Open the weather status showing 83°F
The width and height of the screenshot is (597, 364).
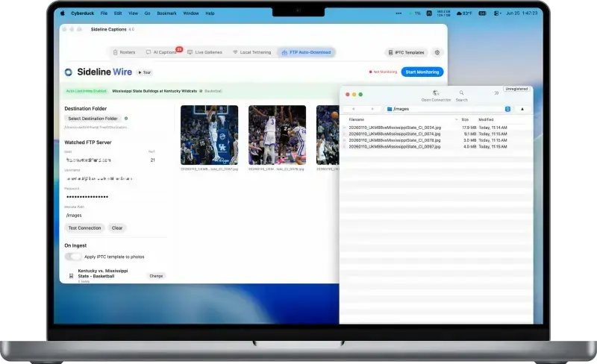click(464, 13)
